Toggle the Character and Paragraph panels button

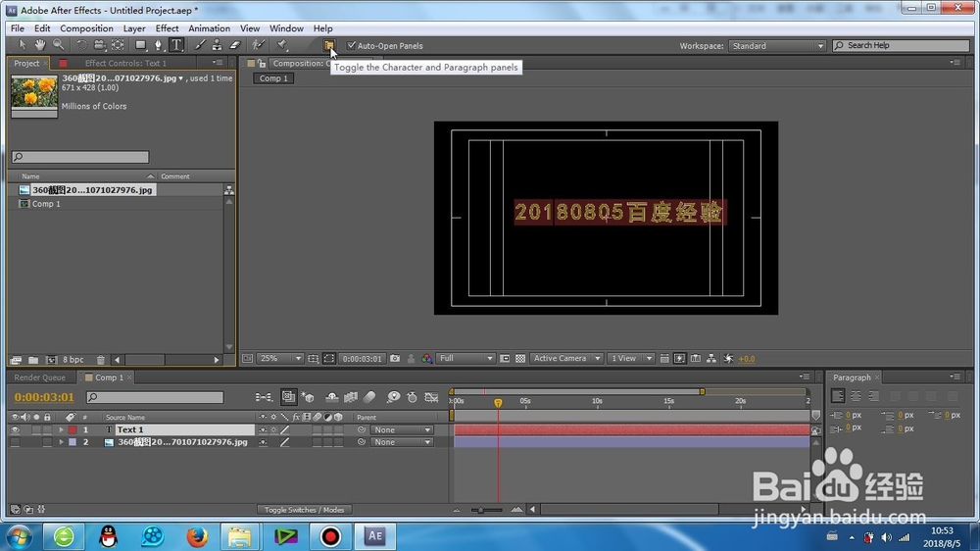328,45
